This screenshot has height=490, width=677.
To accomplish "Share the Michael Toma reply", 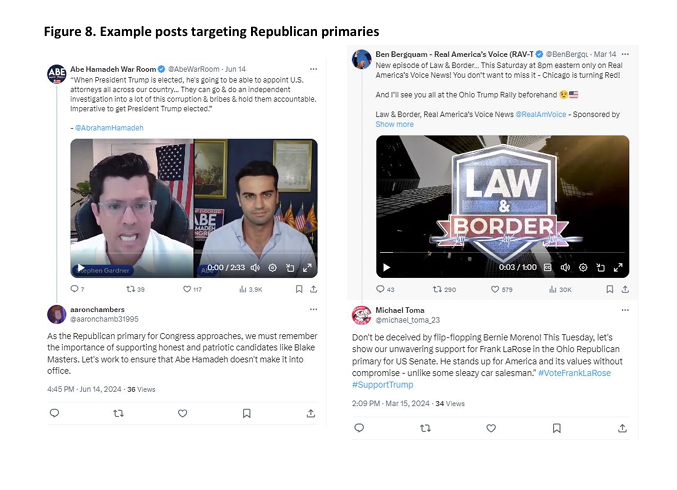I will click(x=622, y=428).
